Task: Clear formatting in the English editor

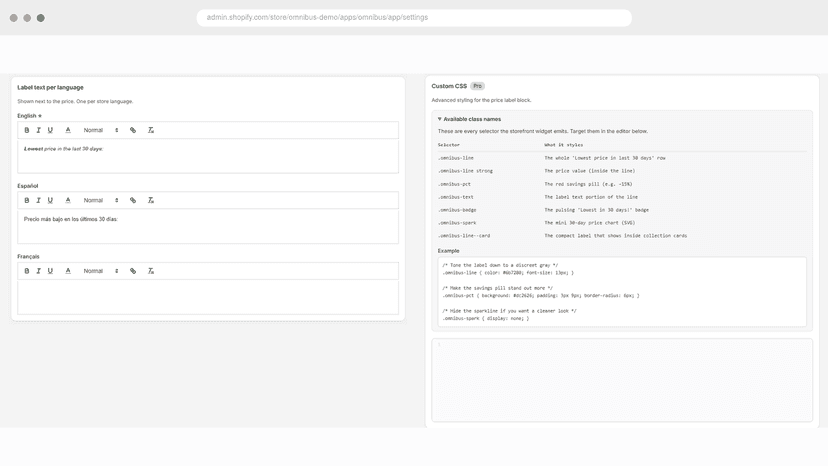Action: point(150,130)
